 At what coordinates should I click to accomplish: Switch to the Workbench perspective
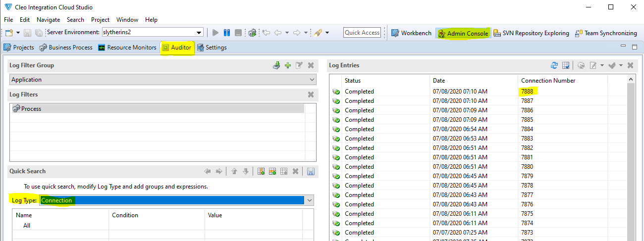pos(411,33)
